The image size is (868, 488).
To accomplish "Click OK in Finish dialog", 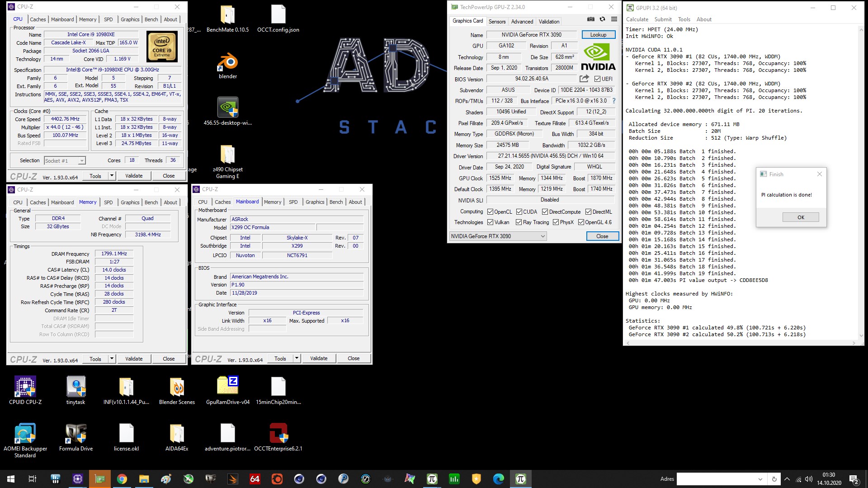I will (x=801, y=217).
